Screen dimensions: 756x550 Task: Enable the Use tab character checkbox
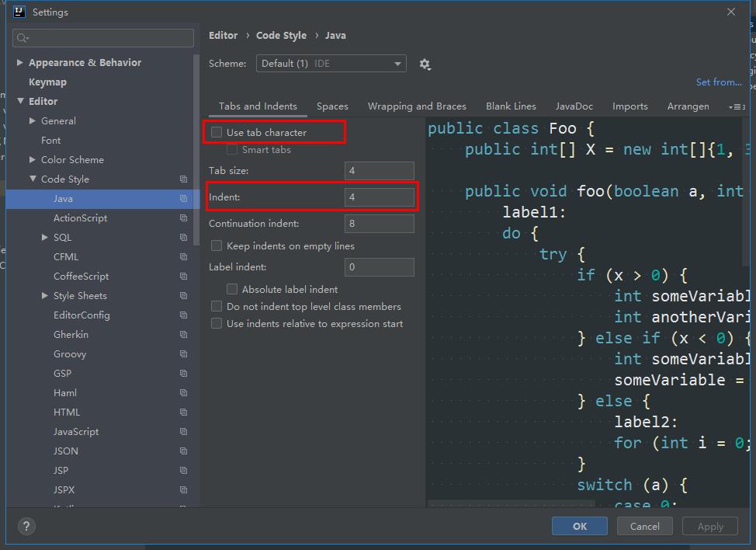click(x=216, y=131)
